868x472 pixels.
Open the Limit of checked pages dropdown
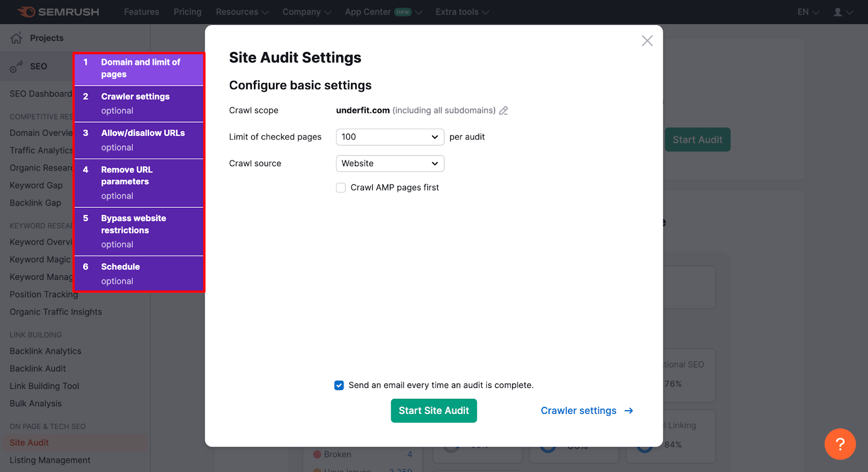tap(390, 137)
